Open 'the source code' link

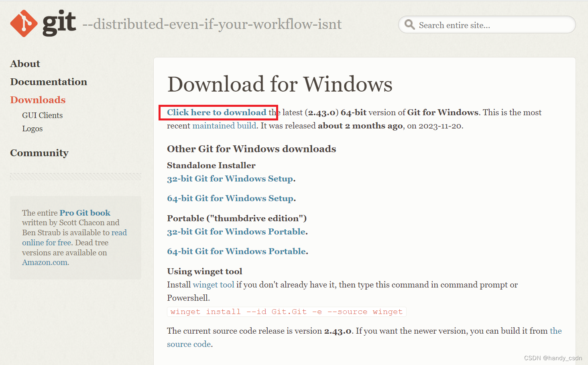pos(364,337)
